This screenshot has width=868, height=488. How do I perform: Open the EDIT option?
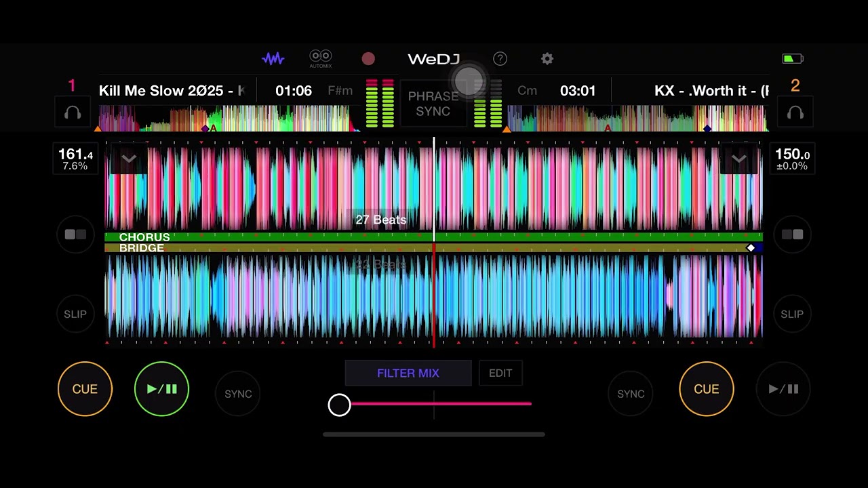click(500, 373)
